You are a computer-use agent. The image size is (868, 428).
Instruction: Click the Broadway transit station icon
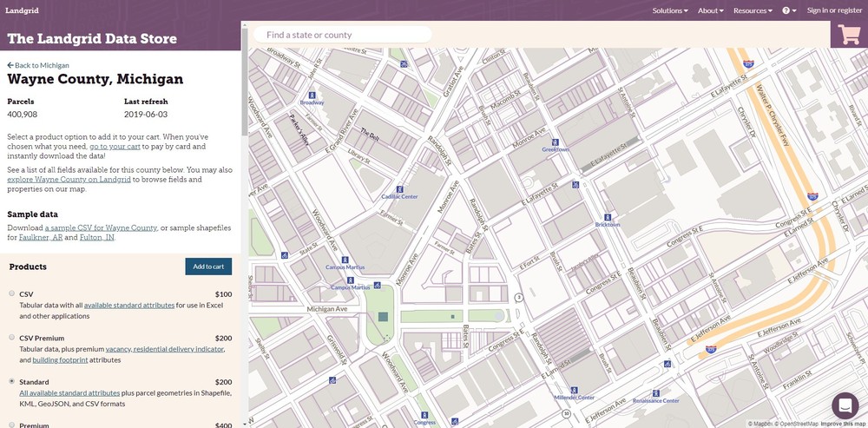(312, 95)
